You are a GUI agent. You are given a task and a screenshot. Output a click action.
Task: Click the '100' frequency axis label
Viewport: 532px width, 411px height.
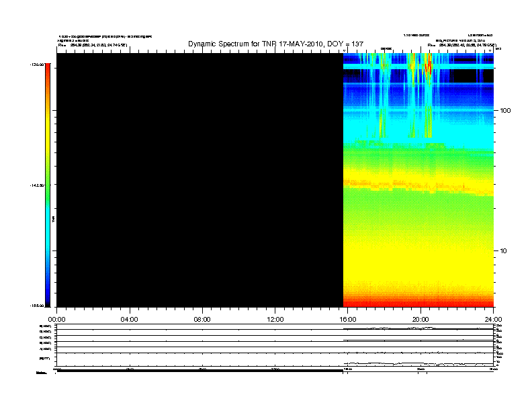(x=505, y=111)
